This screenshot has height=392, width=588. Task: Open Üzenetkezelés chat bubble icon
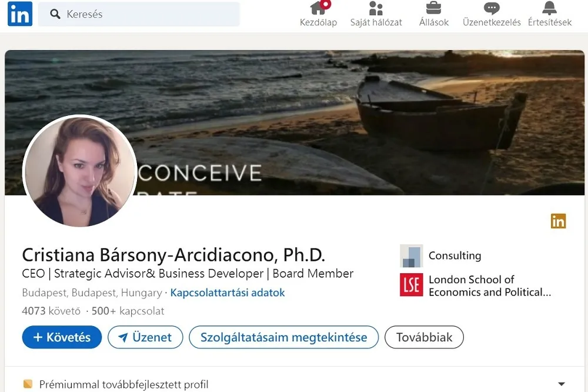point(492,8)
